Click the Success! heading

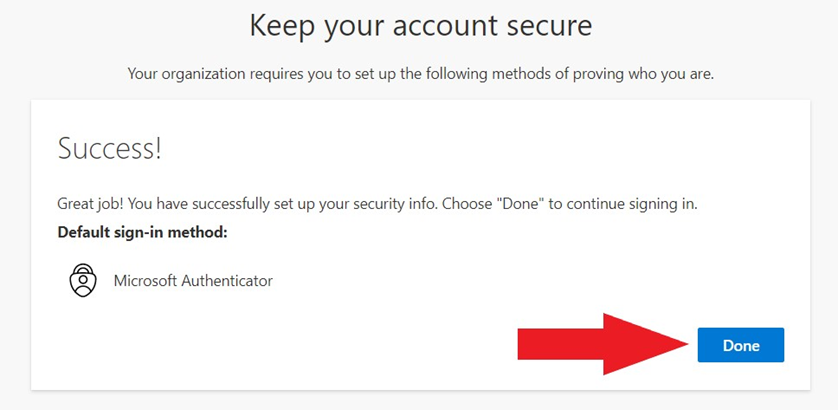tap(109, 149)
